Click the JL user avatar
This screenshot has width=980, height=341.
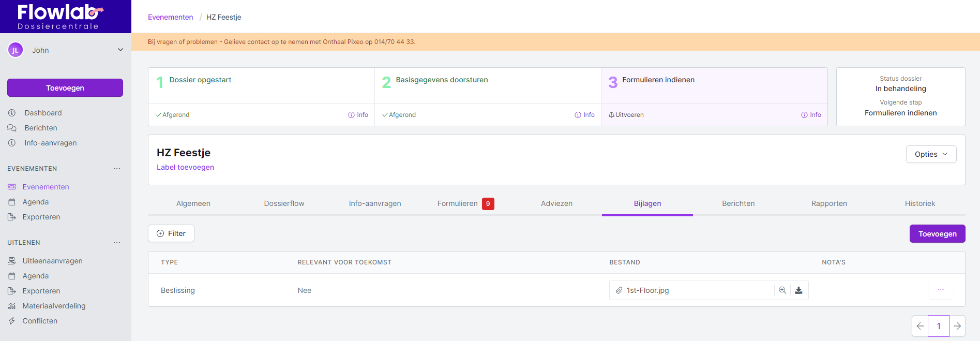(16, 50)
